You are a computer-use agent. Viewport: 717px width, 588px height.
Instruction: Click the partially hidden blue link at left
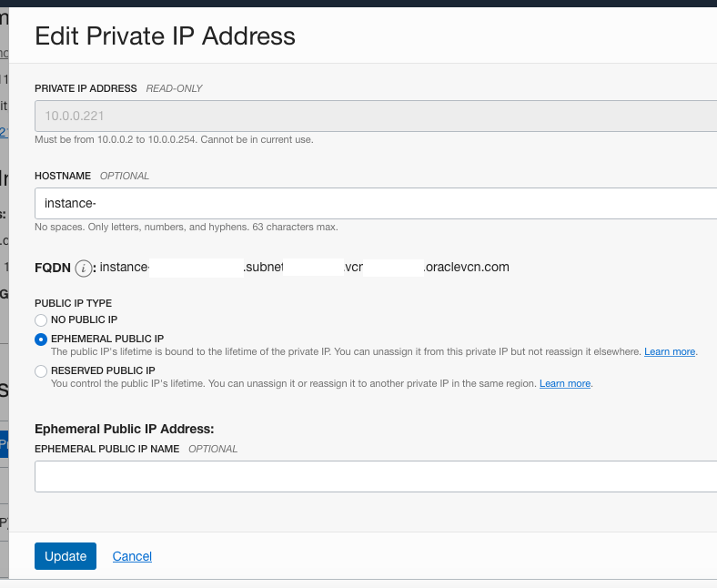(x=4, y=132)
